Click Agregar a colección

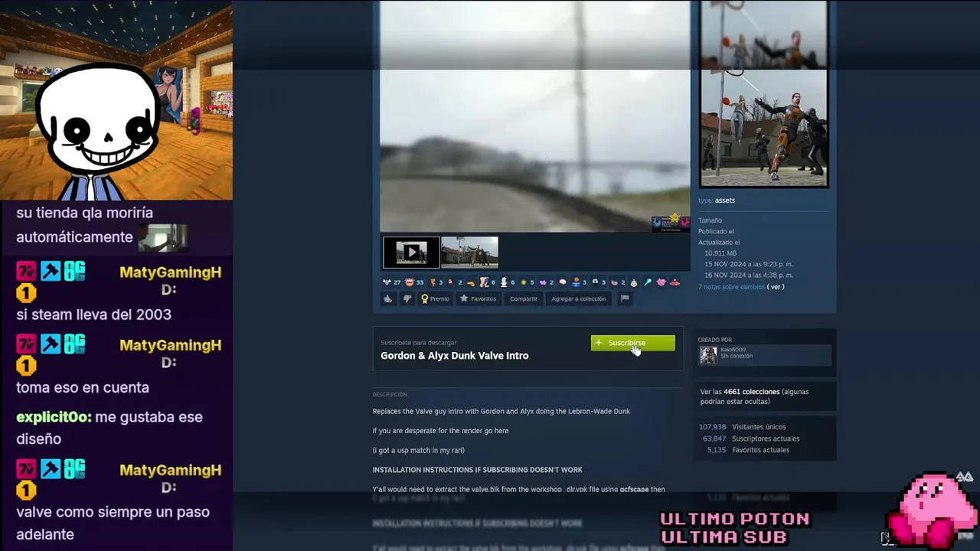[x=578, y=299]
